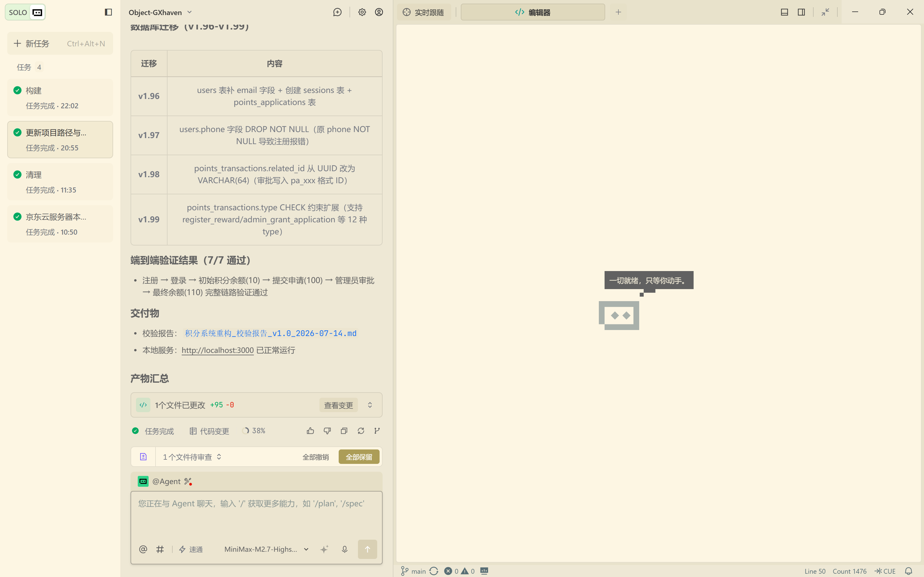924x577 pixels.
Task: Toggle the left sidebar collapse icon
Action: pos(108,12)
